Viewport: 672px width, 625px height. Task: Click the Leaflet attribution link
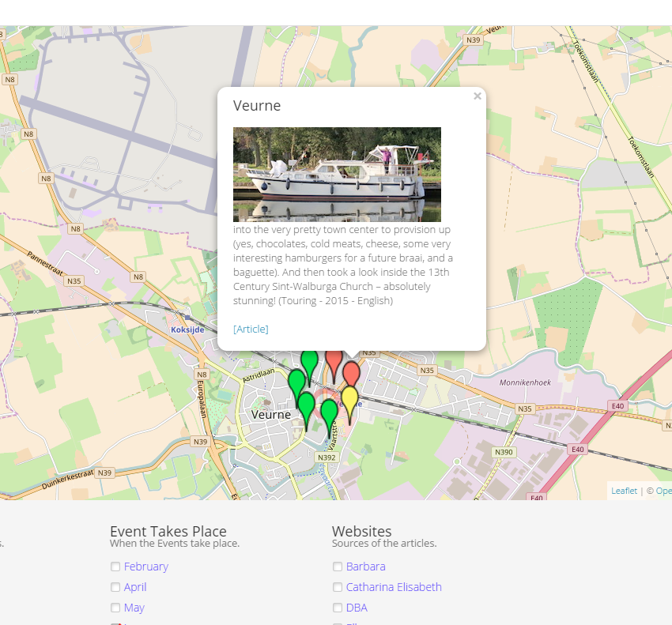pos(624,491)
